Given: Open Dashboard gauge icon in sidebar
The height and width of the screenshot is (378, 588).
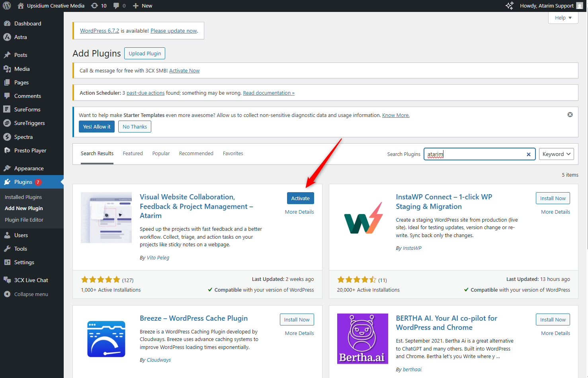Looking at the screenshot, I should [7, 23].
